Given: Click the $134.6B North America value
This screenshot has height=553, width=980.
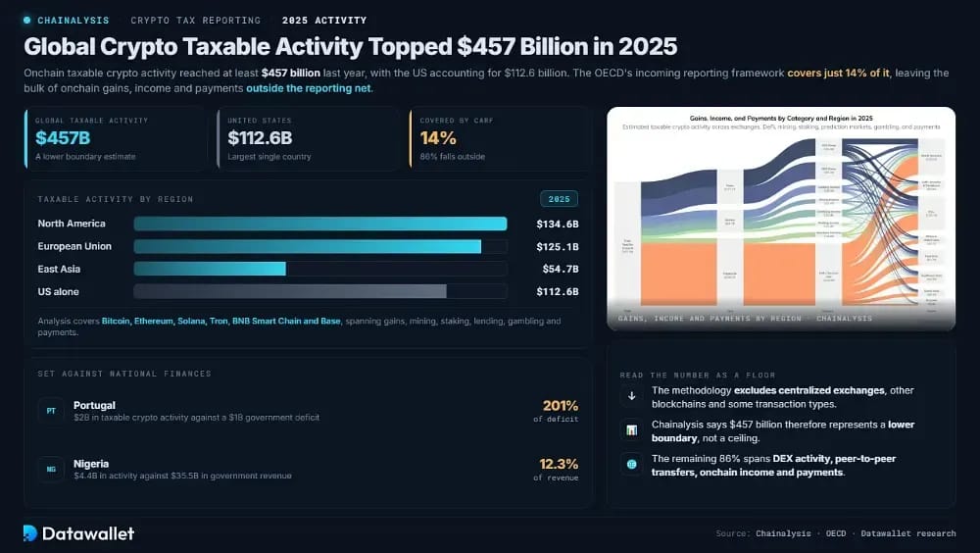Looking at the screenshot, I should (558, 224).
